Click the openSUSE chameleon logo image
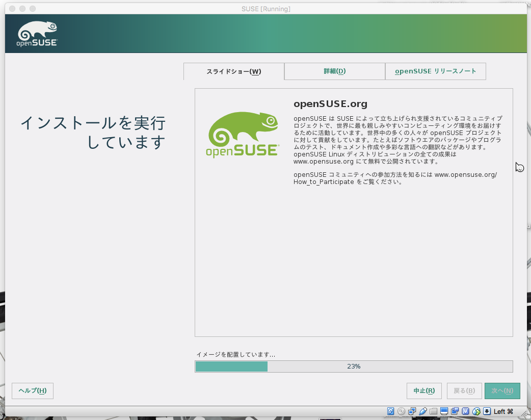The image size is (531, 420). click(x=243, y=134)
